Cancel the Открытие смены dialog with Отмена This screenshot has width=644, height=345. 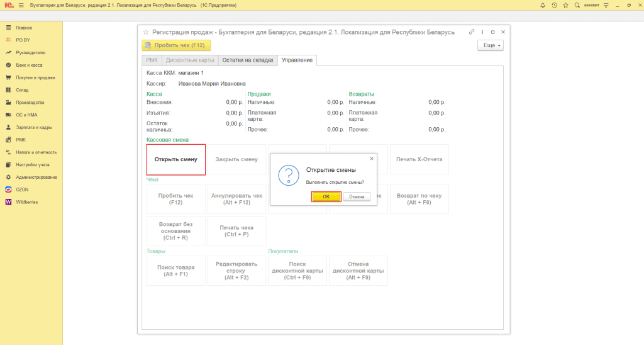(357, 196)
